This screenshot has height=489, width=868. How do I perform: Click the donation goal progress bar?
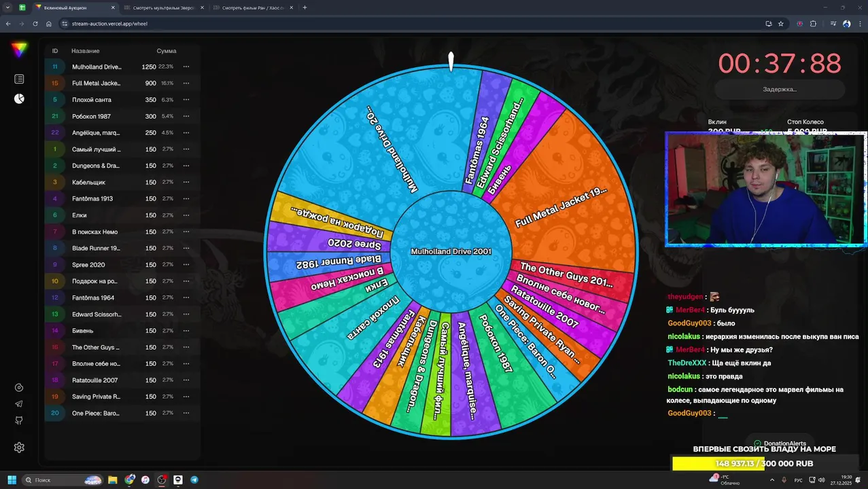click(x=764, y=463)
